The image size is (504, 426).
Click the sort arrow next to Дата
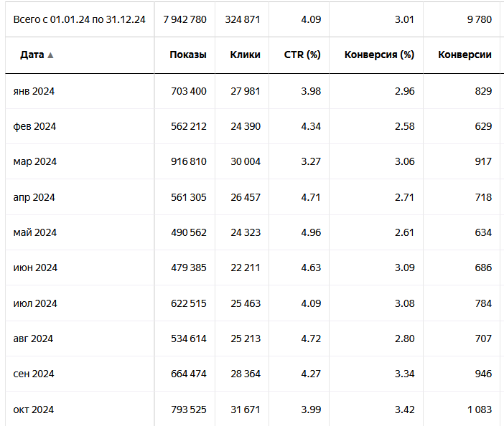click(50, 55)
